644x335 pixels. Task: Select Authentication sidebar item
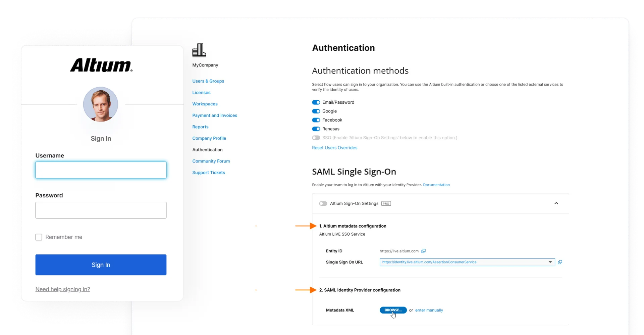[x=207, y=150]
